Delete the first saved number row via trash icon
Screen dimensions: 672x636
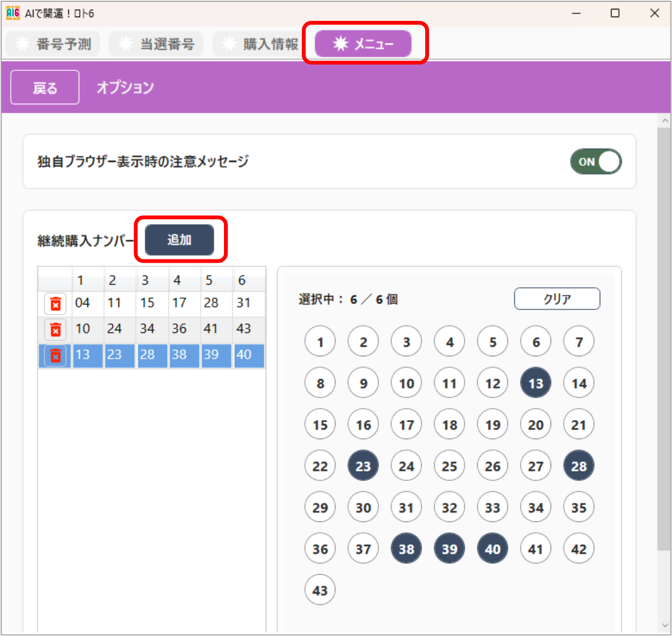(x=54, y=304)
